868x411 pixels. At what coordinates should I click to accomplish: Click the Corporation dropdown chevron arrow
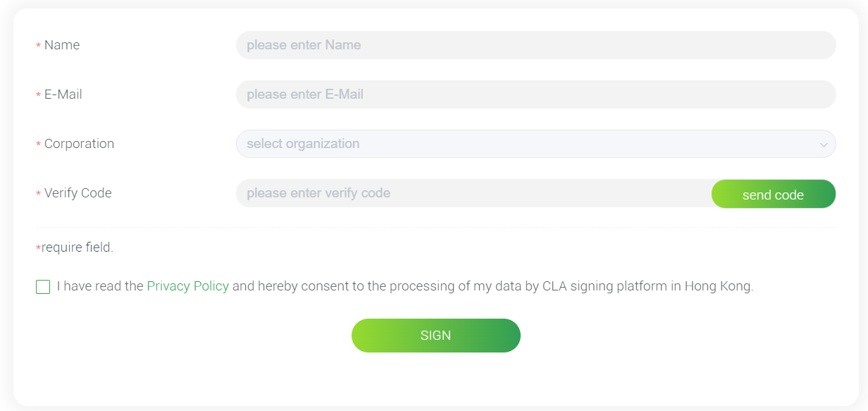823,145
